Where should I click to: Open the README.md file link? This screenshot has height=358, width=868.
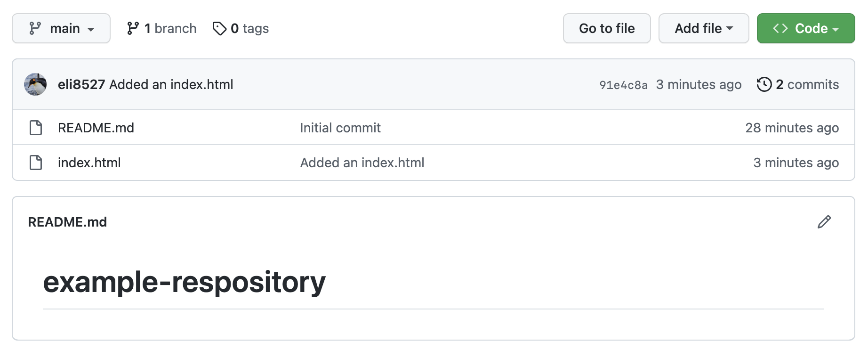coord(96,128)
